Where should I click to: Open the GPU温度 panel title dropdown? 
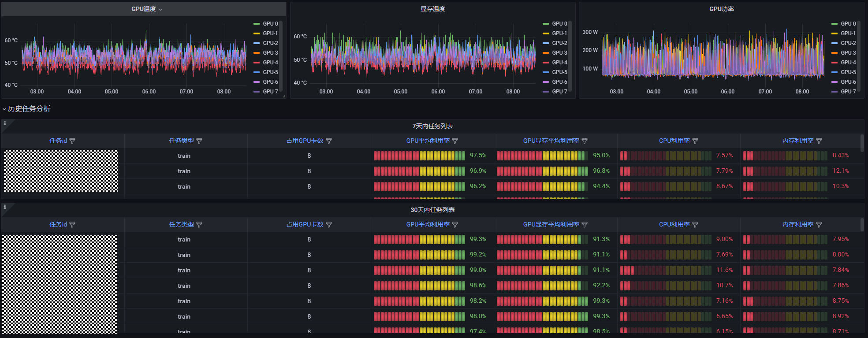(146, 9)
